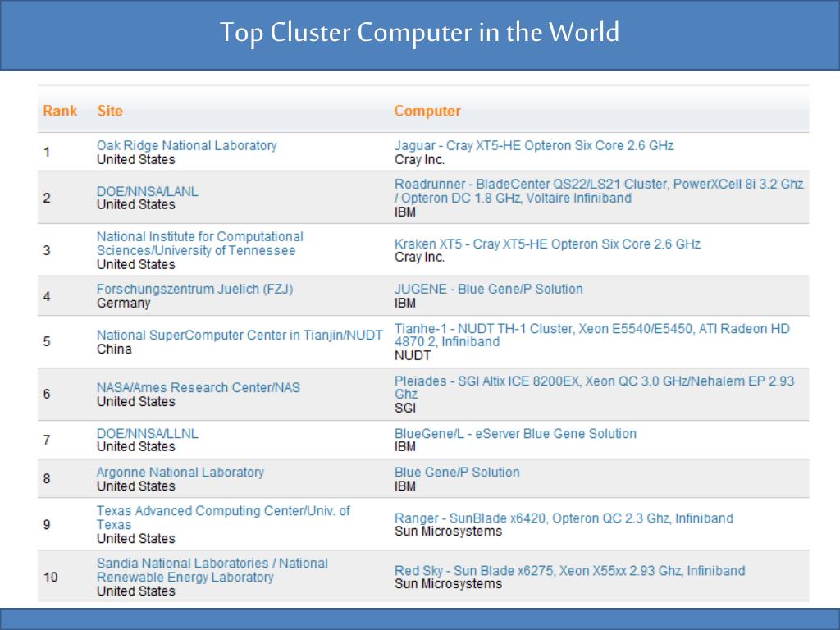Open National SuperComputer Center in Tianjin/NUDT link

point(240,335)
